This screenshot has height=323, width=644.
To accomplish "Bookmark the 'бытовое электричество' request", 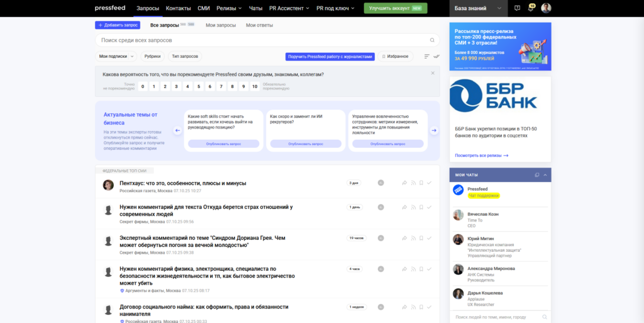I will (421, 269).
